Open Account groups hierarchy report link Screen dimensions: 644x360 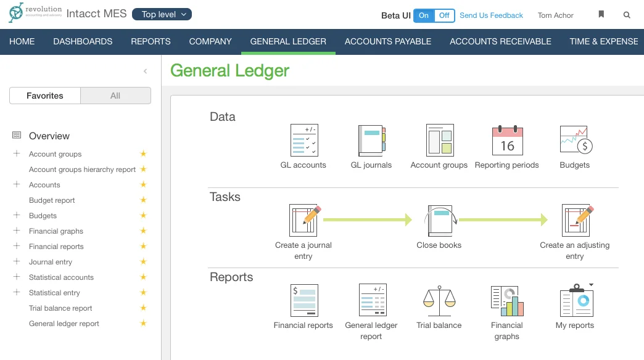pyautogui.click(x=82, y=169)
